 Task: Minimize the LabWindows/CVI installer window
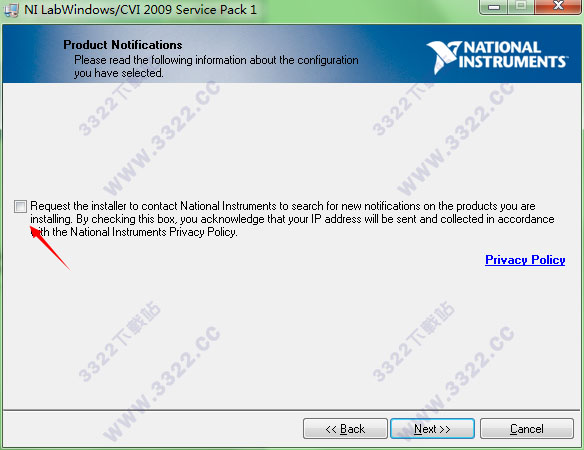click(x=494, y=6)
